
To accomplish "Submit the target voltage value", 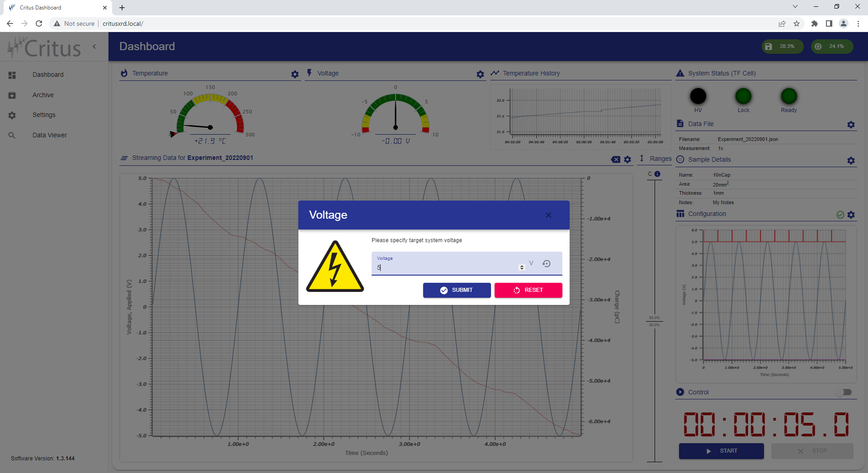I will pos(457,290).
